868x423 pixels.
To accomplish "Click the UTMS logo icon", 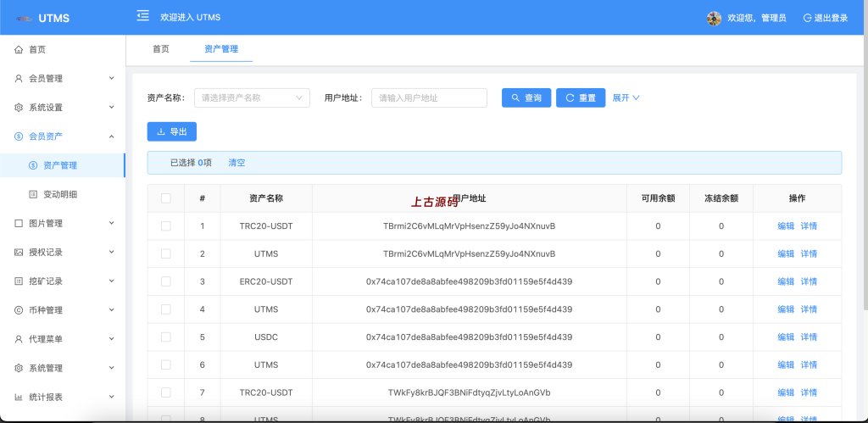I will (x=25, y=19).
